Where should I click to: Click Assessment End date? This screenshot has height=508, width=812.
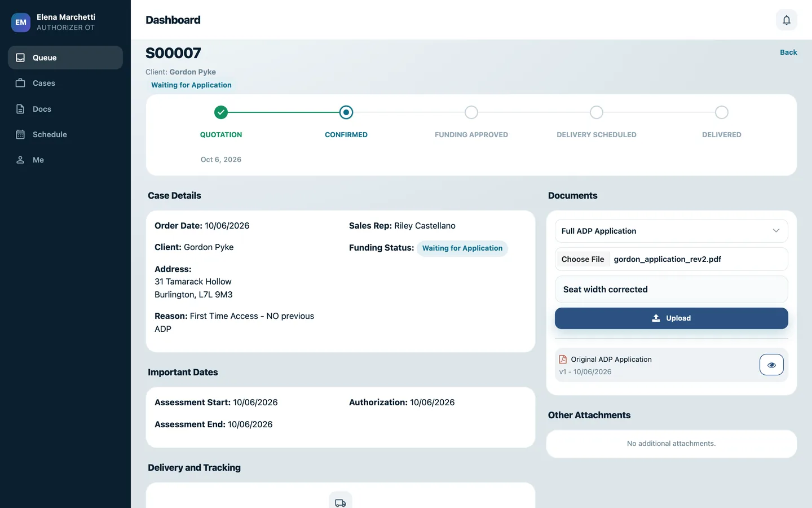(250, 424)
